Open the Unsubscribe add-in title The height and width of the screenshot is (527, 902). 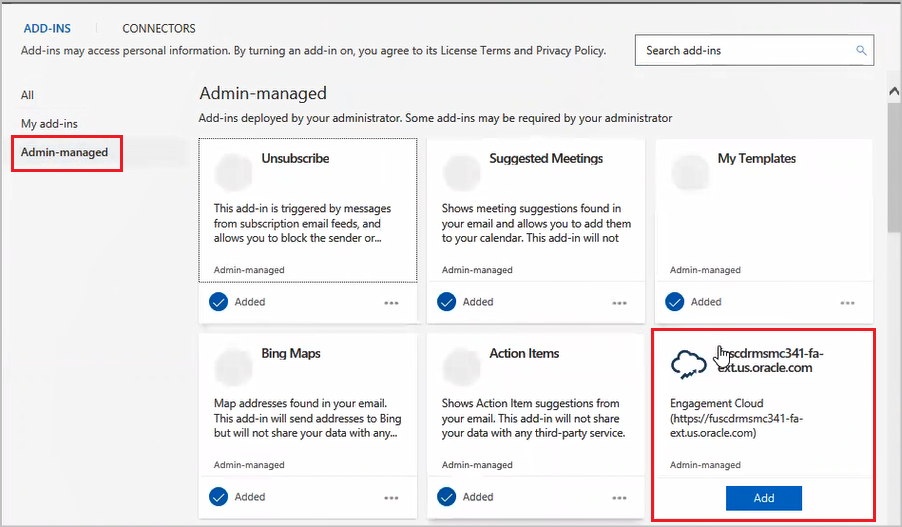tap(295, 158)
